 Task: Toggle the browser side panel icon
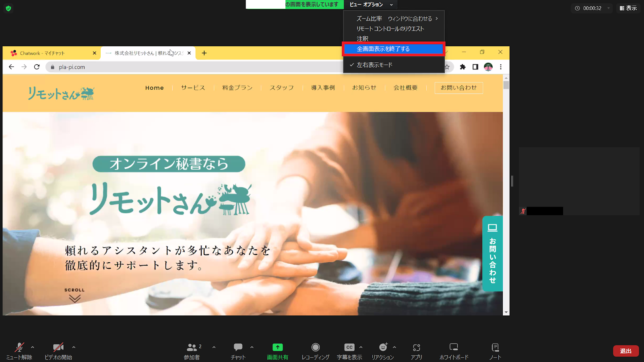[x=475, y=67]
